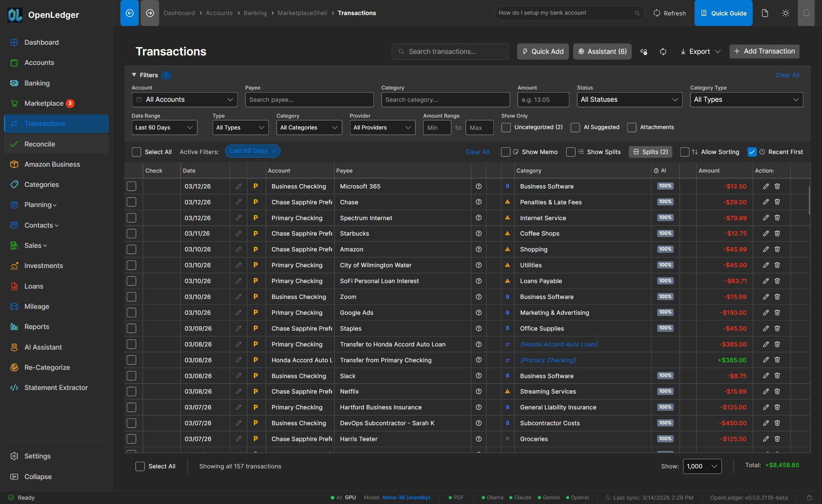Enable the Uncategorized (2) checkbox
The height and width of the screenshot is (504, 822).
click(506, 127)
